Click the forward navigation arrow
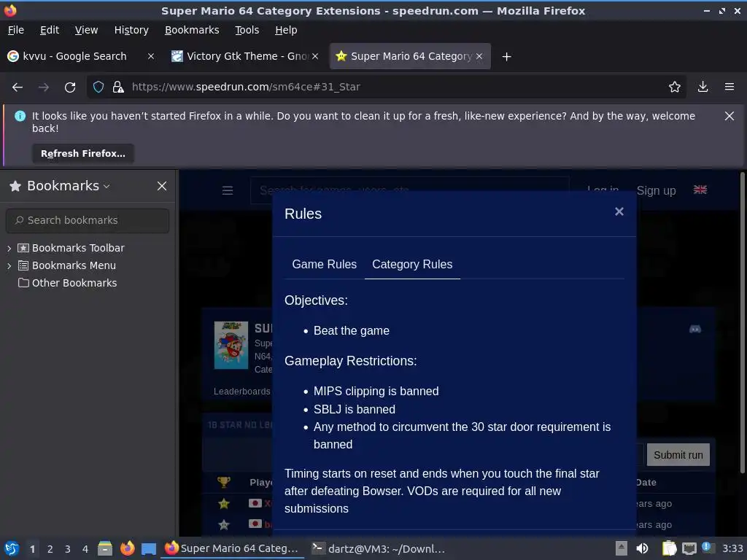747x560 pixels. (43, 87)
